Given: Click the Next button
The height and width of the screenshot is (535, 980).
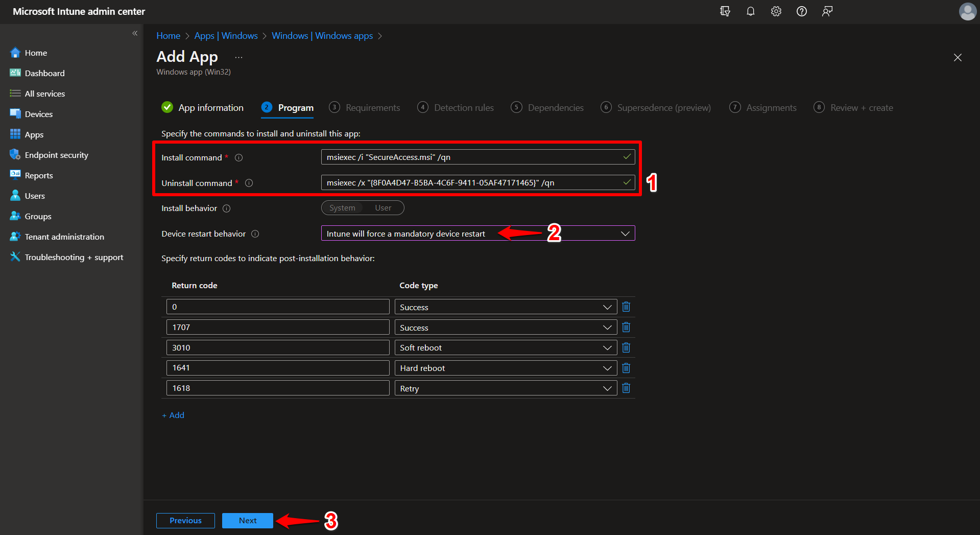Looking at the screenshot, I should pos(247,520).
